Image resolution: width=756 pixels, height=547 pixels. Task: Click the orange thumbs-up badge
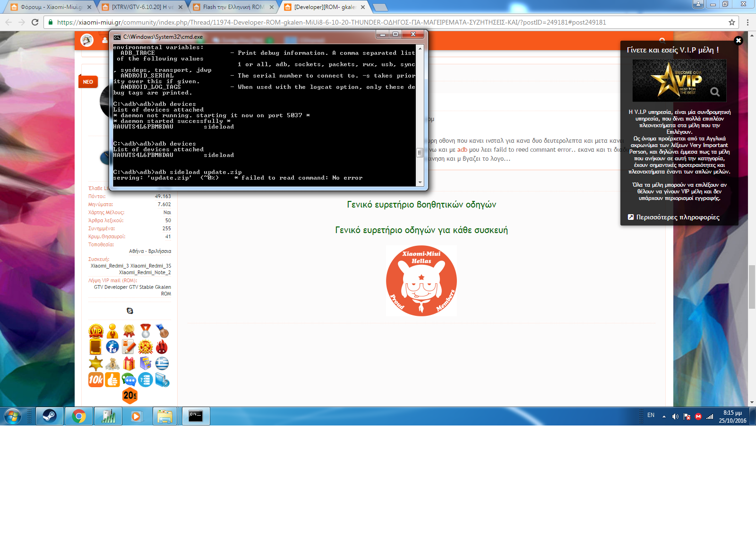click(112, 380)
